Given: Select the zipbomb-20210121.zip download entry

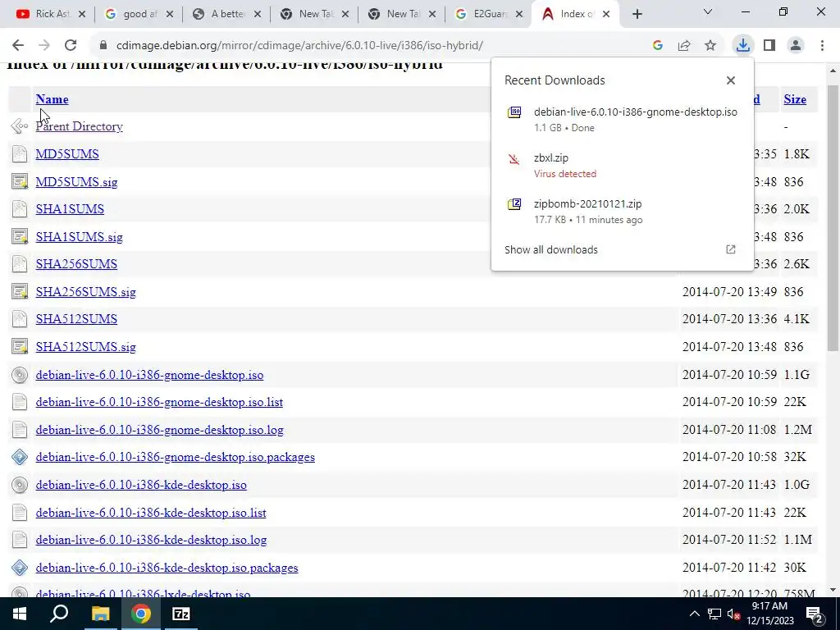Looking at the screenshot, I should tap(622, 211).
